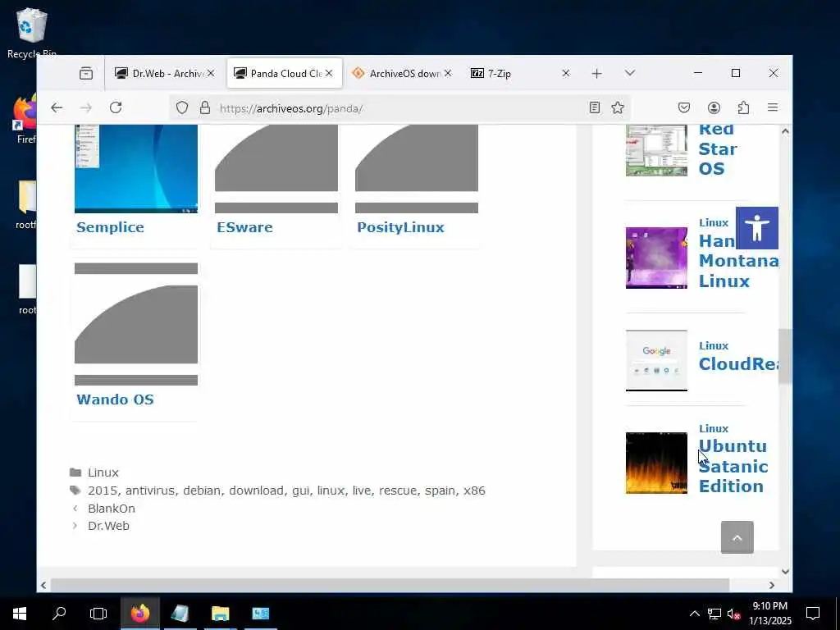Open Task View on taskbar

pyautogui.click(x=98, y=613)
